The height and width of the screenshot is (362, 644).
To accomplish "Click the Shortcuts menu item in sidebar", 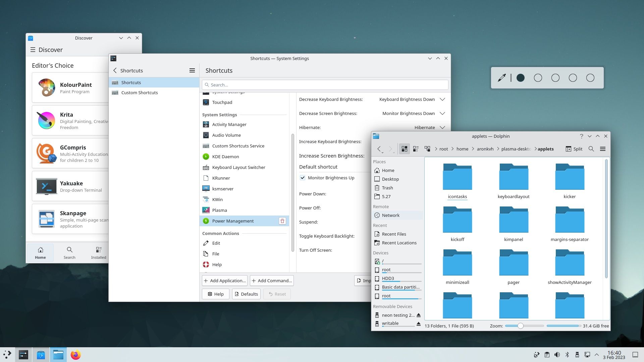I will pyautogui.click(x=131, y=82).
